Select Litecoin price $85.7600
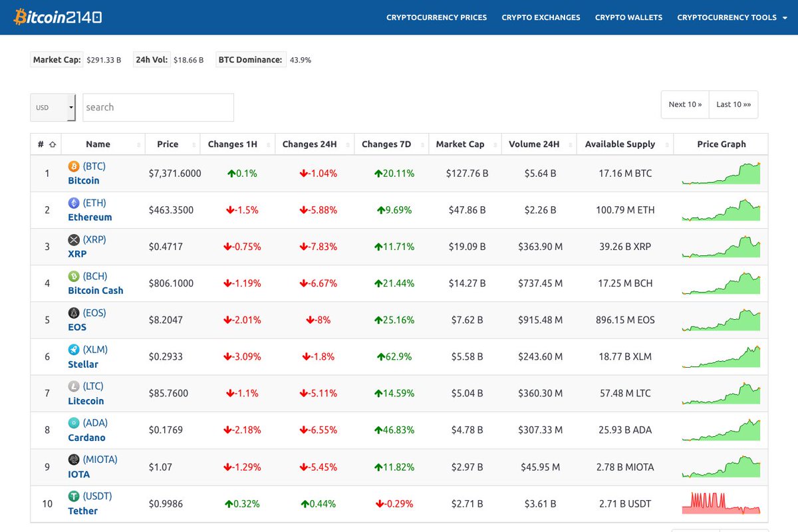Screen dimensions: 798x532 pos(169,393)
